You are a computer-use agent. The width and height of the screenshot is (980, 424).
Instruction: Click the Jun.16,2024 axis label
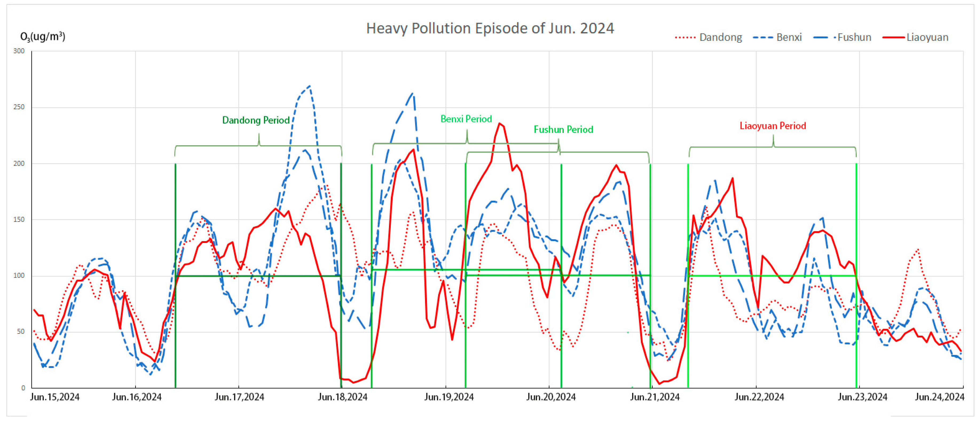tap(137, 397)
